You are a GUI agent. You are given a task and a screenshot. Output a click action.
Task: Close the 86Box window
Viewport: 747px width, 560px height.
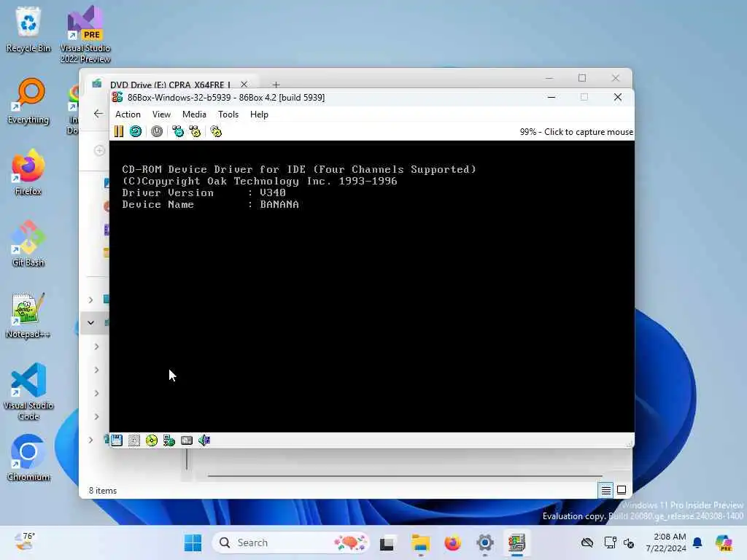618,97
